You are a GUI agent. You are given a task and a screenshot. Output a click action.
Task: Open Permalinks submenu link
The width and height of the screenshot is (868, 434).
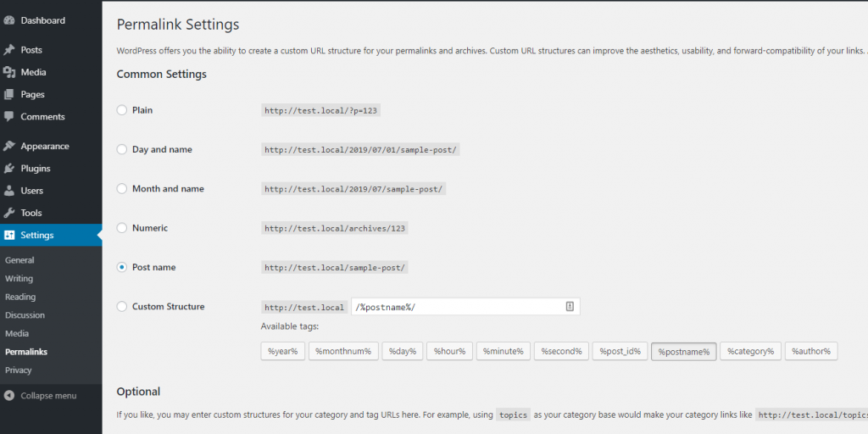point(26,352)
